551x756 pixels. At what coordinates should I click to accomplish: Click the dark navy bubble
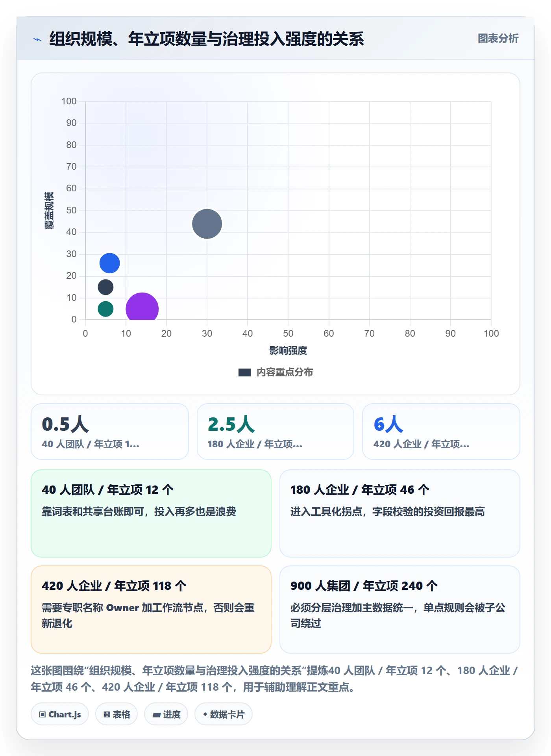[105, 287]
